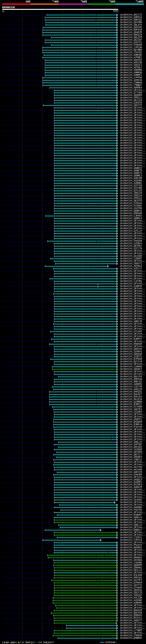Image resolution: width=146 pixels, height=644 pixels.
Task: Click hit label UniRef100_A8UAC3
Action: tap(131, 369)
